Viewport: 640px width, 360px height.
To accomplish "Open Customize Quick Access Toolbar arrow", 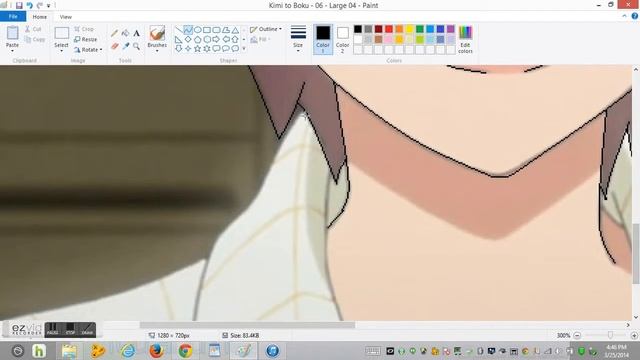I will click(49, 6).
